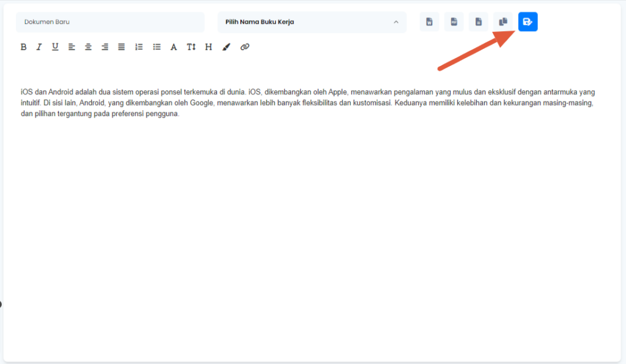
Task: Click the workbook dropdown chevron arrow
Action: pyautogui.click(x=396, y=22)
